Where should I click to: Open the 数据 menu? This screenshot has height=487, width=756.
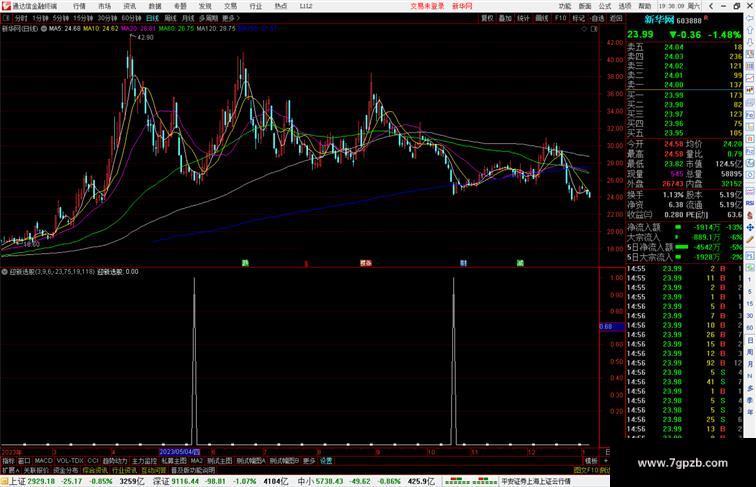155,6
